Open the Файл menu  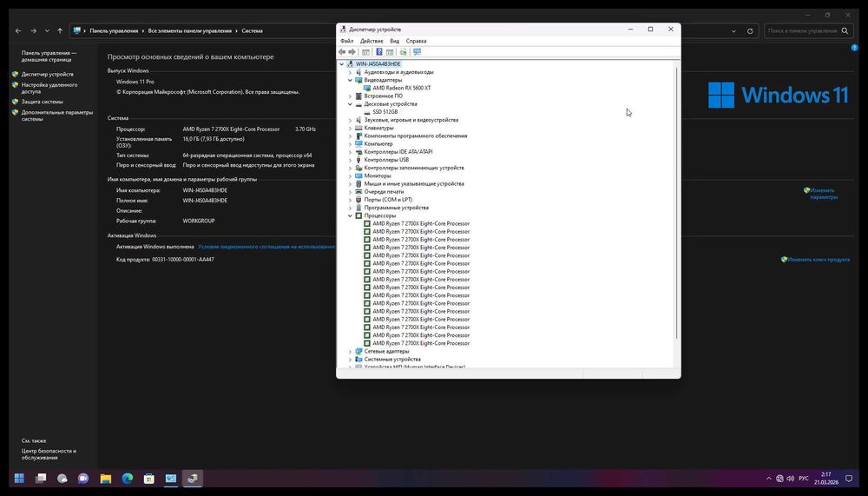(347, 41)
